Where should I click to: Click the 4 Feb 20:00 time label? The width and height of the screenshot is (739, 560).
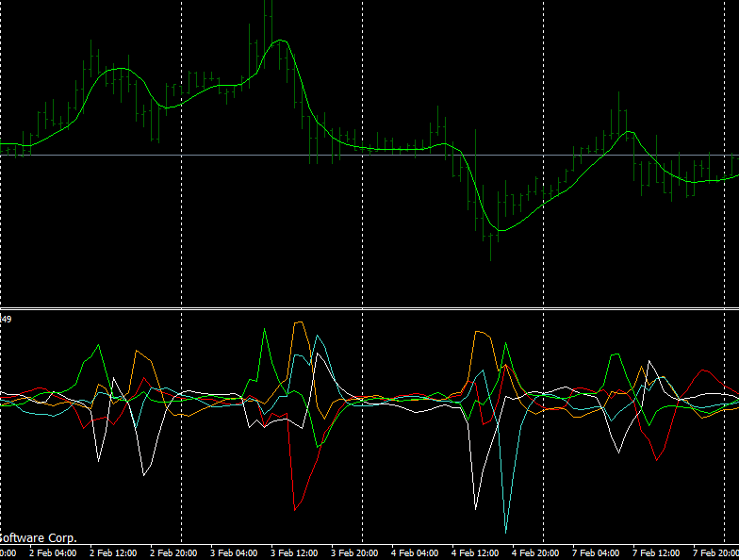pos(535,552)
